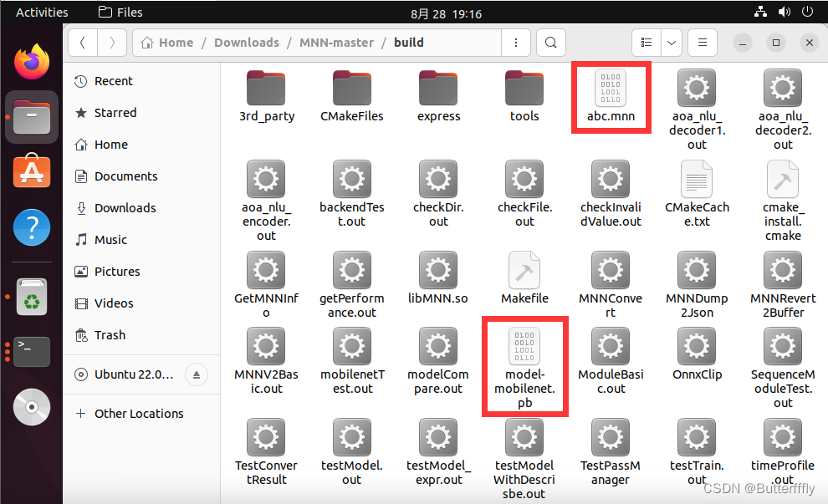Open Pictures in the sidebar
Image resolution: width=828 pixels, height=504 pixels.
(x=141, y=272)
